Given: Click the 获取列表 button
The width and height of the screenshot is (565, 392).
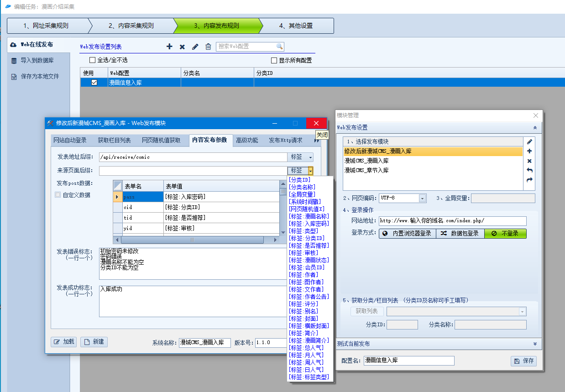Looking at the screenshot, I should [367, 311].
